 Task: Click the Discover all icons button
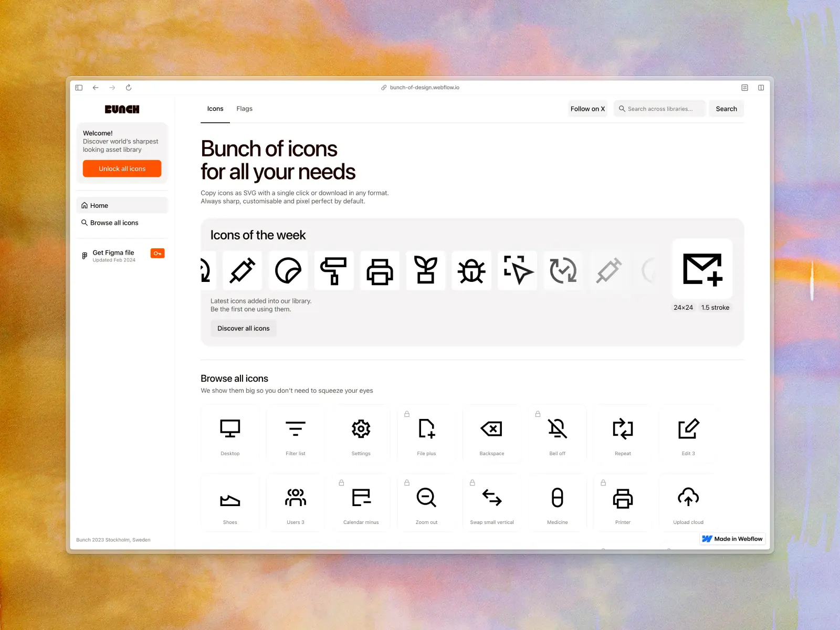tap(244, 328)
